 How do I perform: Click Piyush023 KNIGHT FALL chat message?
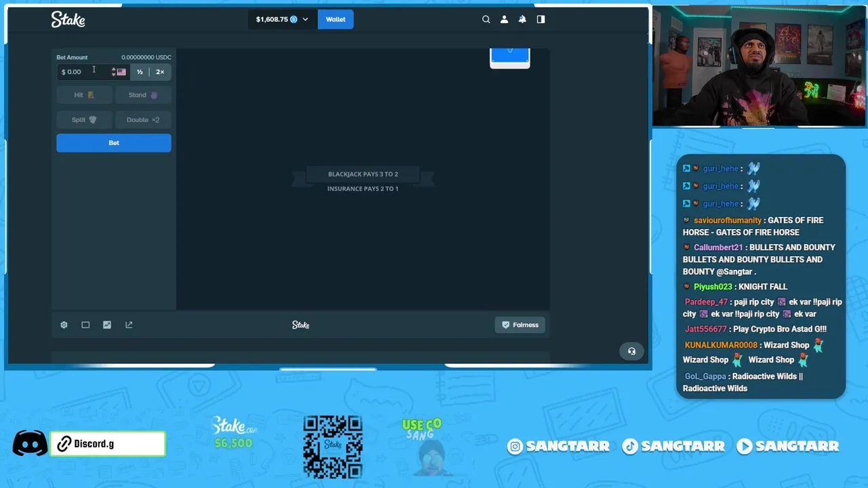pos(735,287)
